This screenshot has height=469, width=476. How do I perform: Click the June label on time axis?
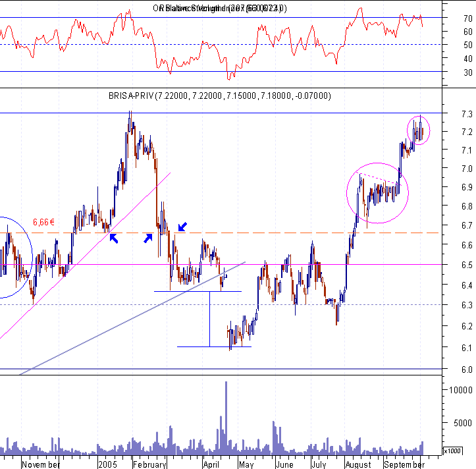click(x=285, y=465)
